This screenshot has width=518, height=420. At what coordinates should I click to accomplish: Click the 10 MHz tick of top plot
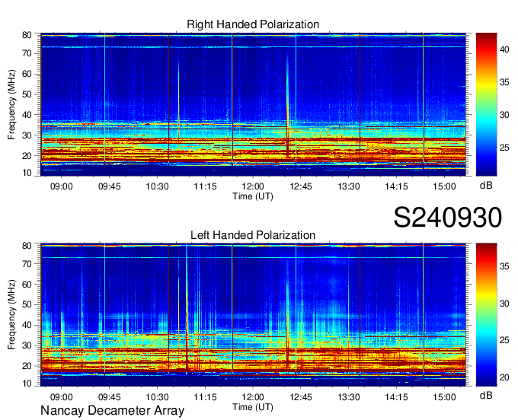click(27, 173)
